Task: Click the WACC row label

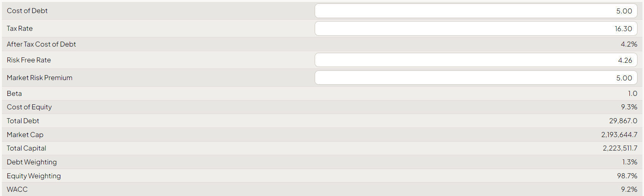Action: (17, 189)
